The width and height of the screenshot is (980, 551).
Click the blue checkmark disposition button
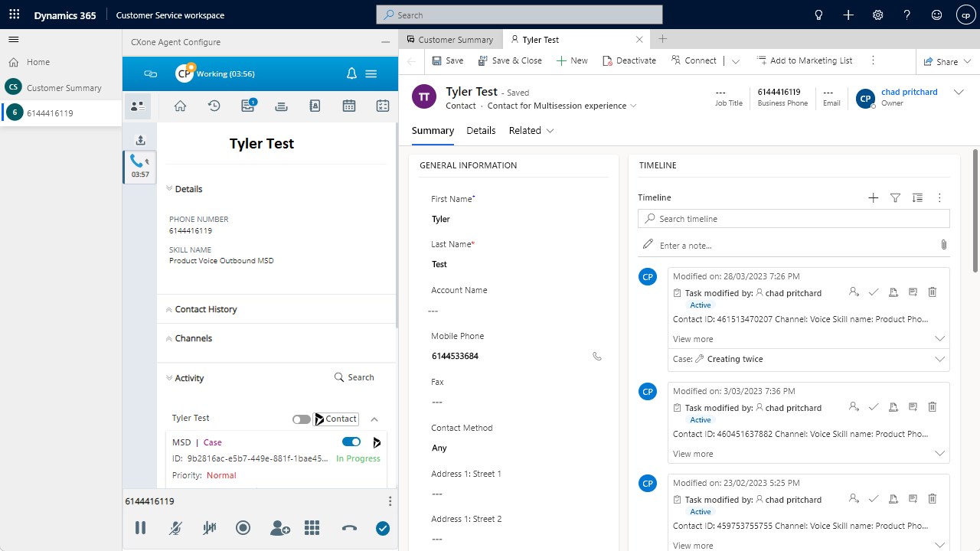(383, 528)
